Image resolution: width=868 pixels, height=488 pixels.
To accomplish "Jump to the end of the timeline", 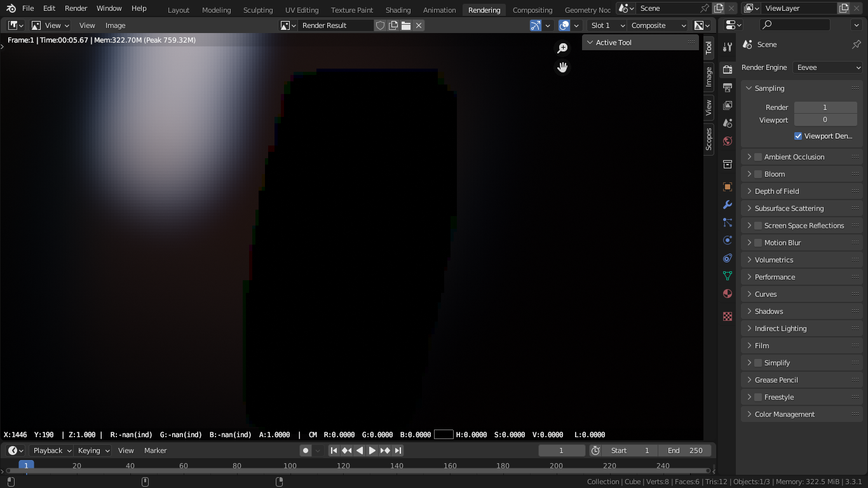I will (398, 451).
